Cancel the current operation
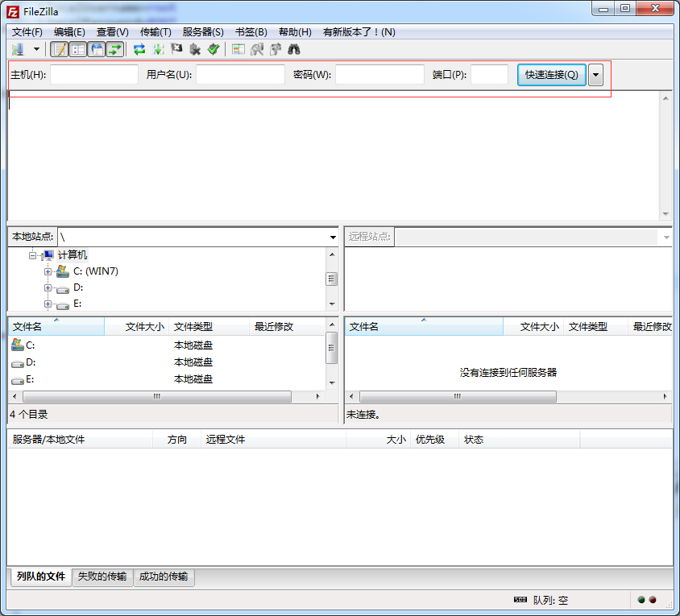The height and width of the screenshot is (616, 680). pyautogui.click(x=176, y=49)
